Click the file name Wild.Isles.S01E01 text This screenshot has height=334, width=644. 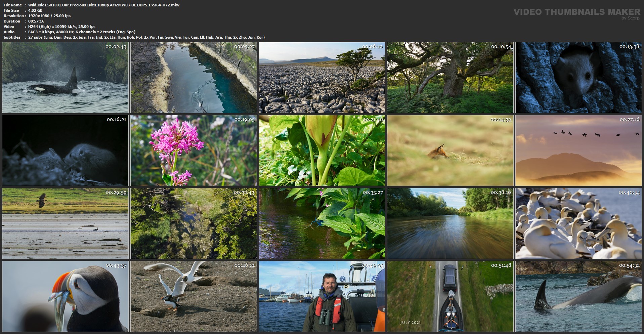click(104, 5)
